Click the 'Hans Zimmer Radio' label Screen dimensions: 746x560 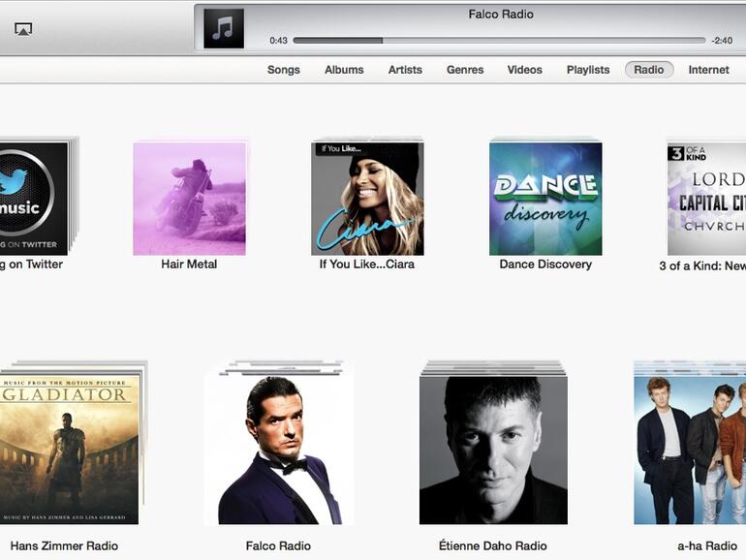click(x=64, y=545)
